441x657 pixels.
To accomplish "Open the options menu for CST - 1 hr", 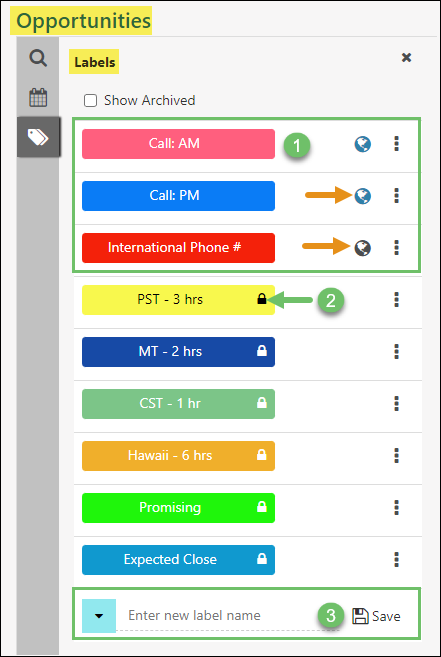I will point(397,404).
